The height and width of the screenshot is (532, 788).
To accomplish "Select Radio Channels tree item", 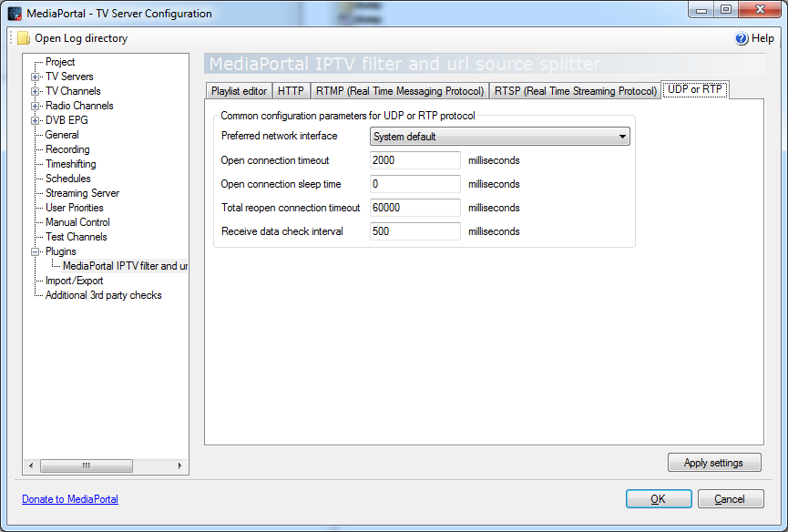I will coord(79,106).
